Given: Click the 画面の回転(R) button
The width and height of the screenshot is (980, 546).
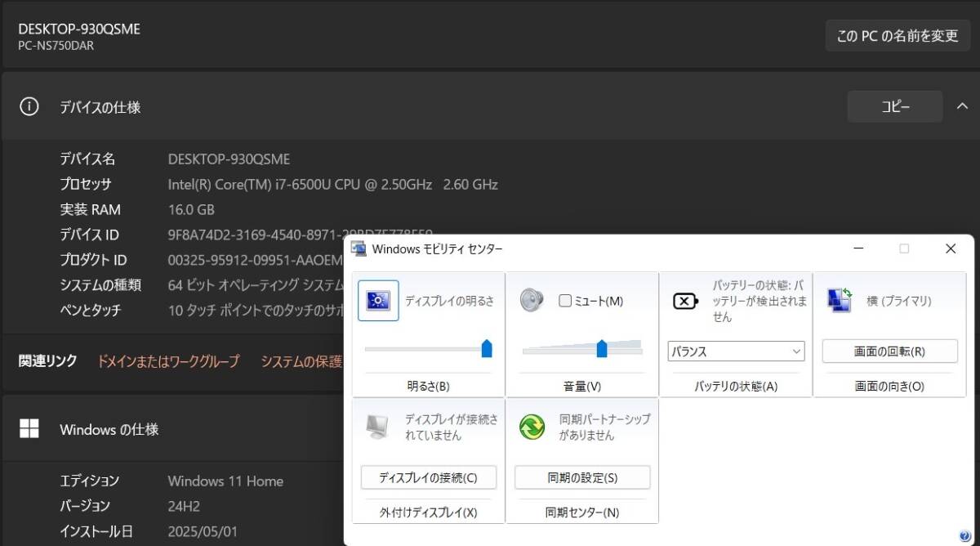Looking at the screenshot, I should [889, 351].
